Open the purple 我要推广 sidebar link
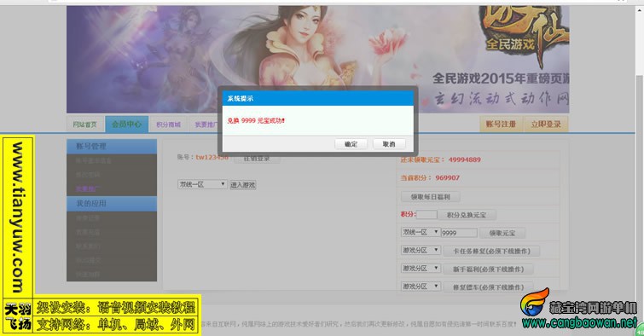644x336 pixels. click(x=88, y=188)
